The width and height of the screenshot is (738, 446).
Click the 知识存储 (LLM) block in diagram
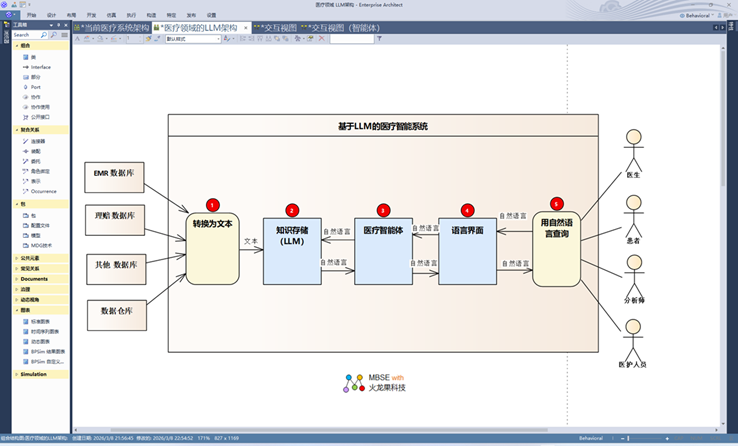(291, 248)
